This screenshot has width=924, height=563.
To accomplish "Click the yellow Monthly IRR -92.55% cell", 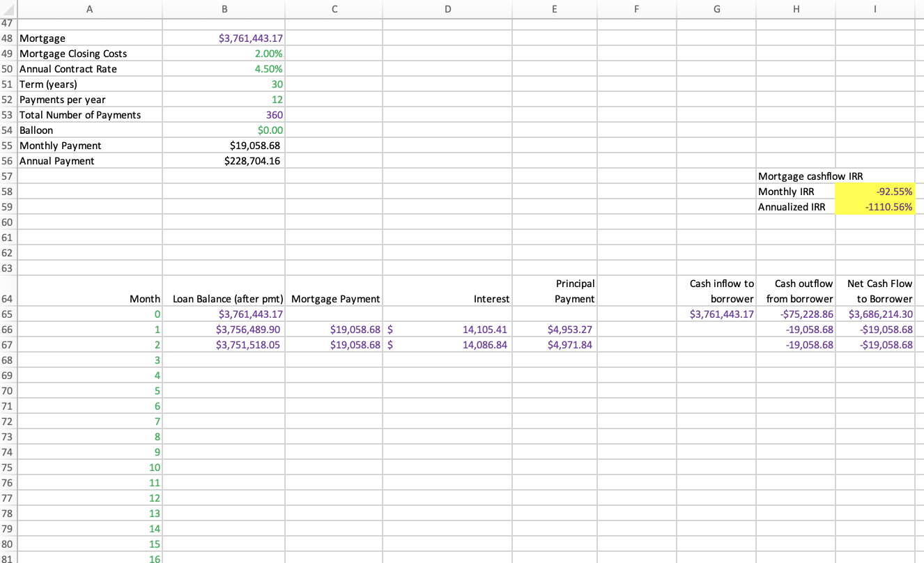I will point(875,191).
